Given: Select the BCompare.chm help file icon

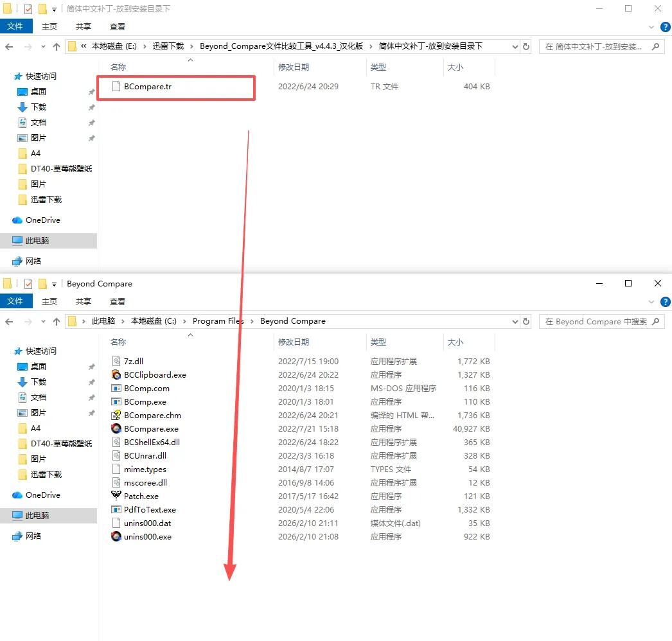Looking at the screenshot, I should [x=116, y=415].
